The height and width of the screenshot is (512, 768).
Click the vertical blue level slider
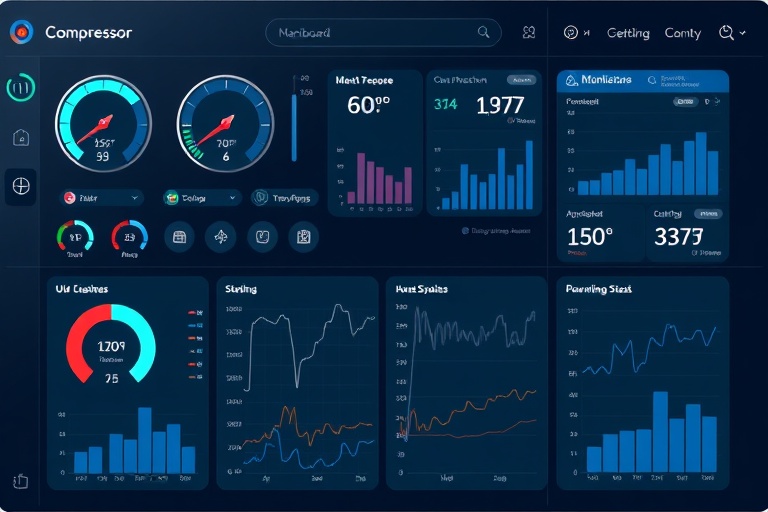click(294, 125)
